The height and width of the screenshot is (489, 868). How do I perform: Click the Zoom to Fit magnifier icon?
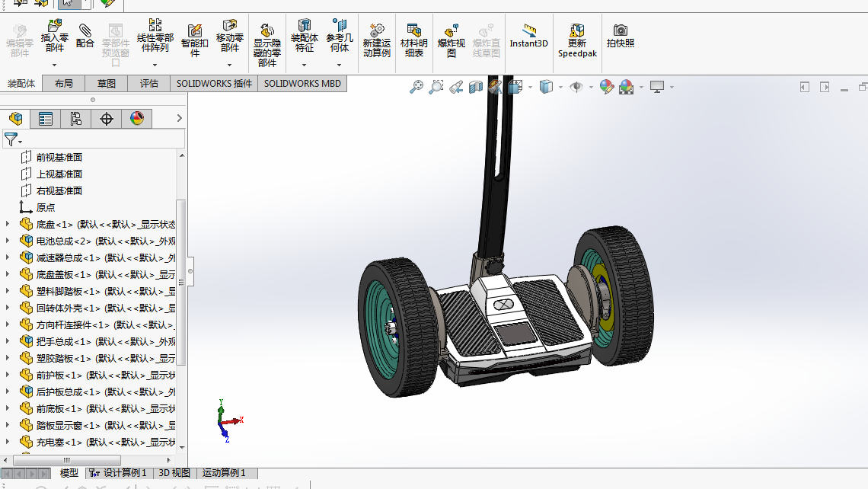click(416, 87)
